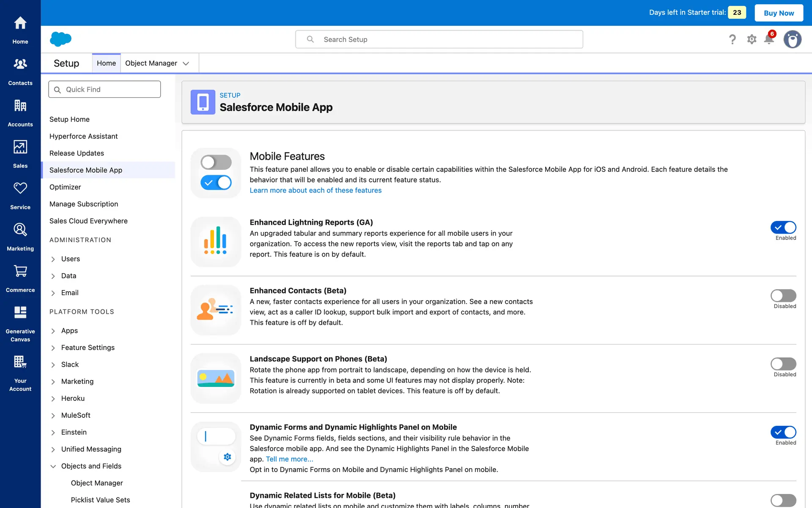The height and width of the screenshot is (508, 812).
Task: Open Object Manager tab dropdown arrow
Action: pyautogui.click(x=186, y=63)
